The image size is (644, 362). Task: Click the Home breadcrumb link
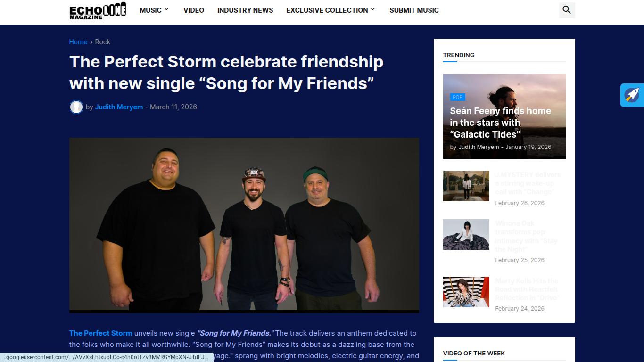pyautogui.click(x=78, y=42)
